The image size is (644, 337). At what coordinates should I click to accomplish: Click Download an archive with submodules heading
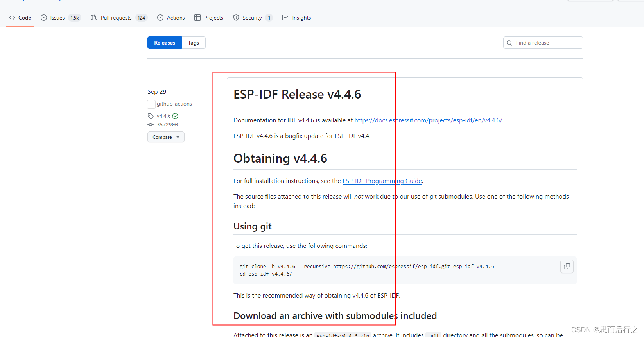pos(335,316)
